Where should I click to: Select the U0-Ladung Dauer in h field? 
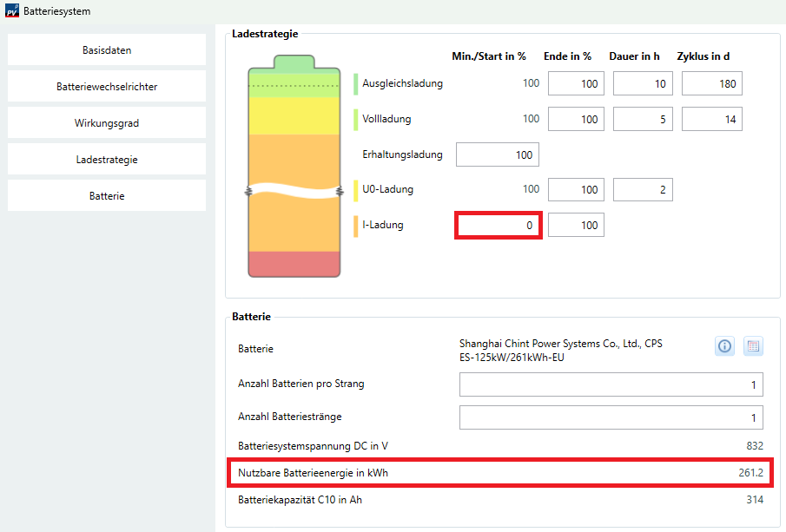pyautogui.click(x=643, y=190)
